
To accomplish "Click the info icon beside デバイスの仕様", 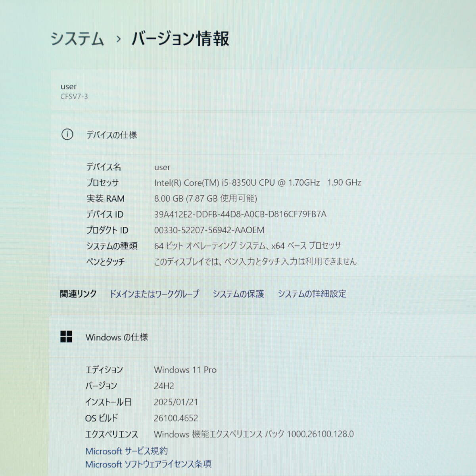I will point(67,134).
